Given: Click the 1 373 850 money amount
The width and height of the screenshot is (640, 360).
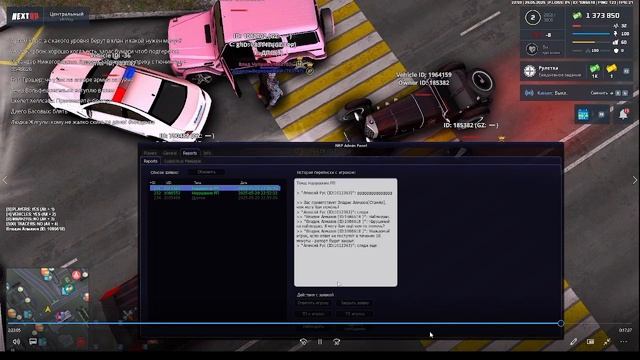Looking at the screenshot, I should point(602,16).
